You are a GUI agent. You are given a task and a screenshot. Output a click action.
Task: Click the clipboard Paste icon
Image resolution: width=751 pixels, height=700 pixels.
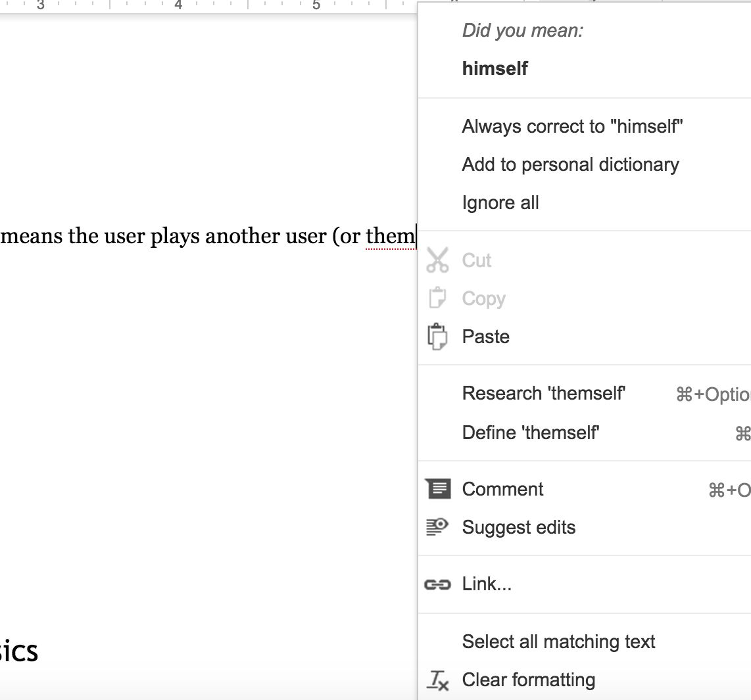click(437, 337)
